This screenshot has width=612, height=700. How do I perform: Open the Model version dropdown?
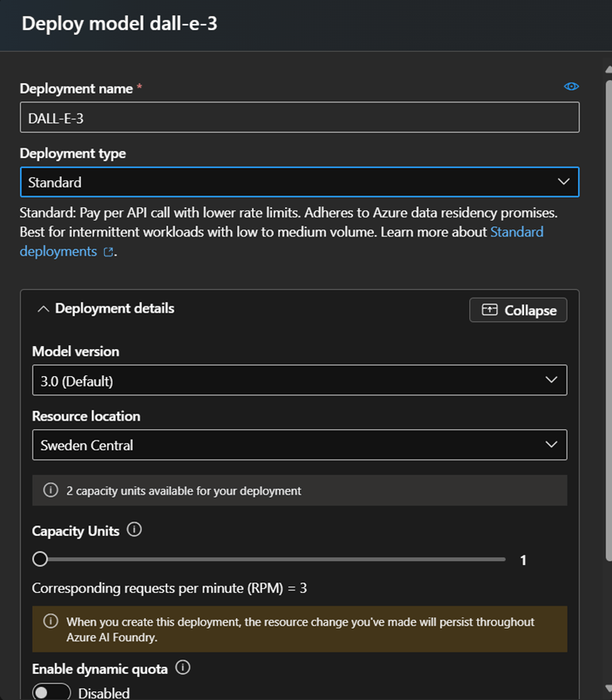click(299, 380)
